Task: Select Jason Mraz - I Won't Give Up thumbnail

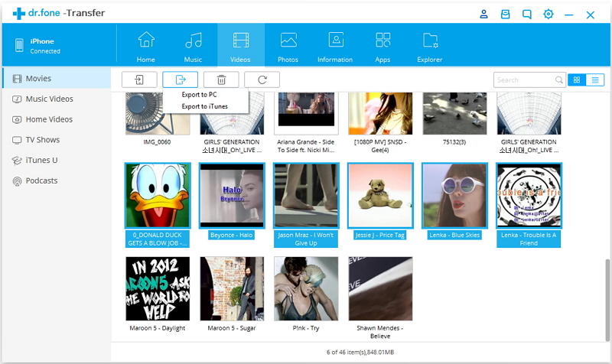Action: pos(306,196)
